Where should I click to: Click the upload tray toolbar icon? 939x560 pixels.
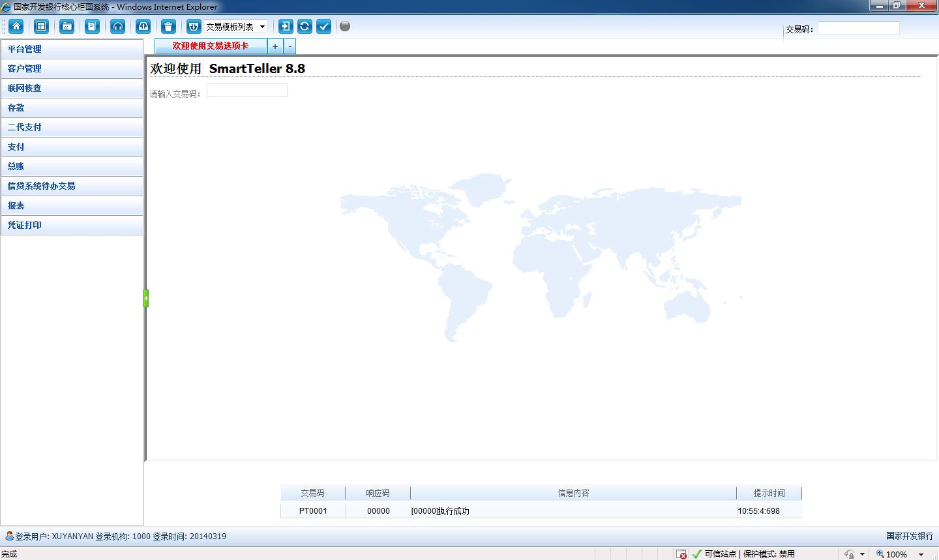143,26
